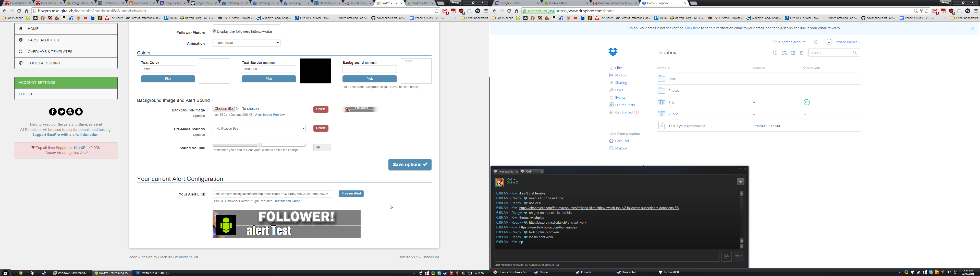Open OVERLAYS & TEMPLATES menu item
Screen dimensions: 980x276
pyautogui.click(x=66, y=51)
